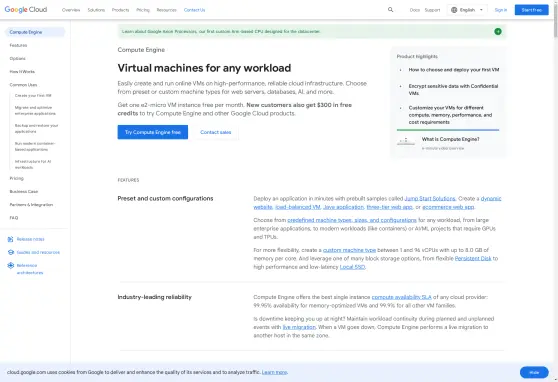
Task: Go to Pricing in the sidebar
Action: coord(16,178)
